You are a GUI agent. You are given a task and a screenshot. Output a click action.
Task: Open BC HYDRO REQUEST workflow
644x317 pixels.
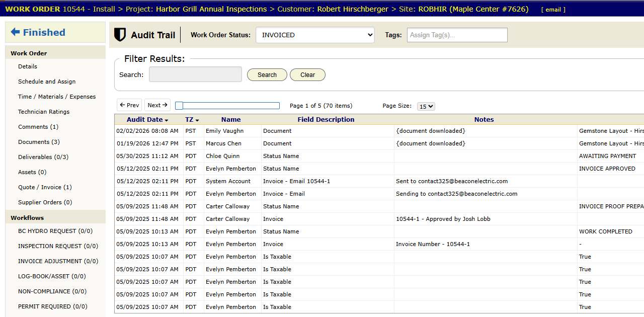[x=55, y=231]
